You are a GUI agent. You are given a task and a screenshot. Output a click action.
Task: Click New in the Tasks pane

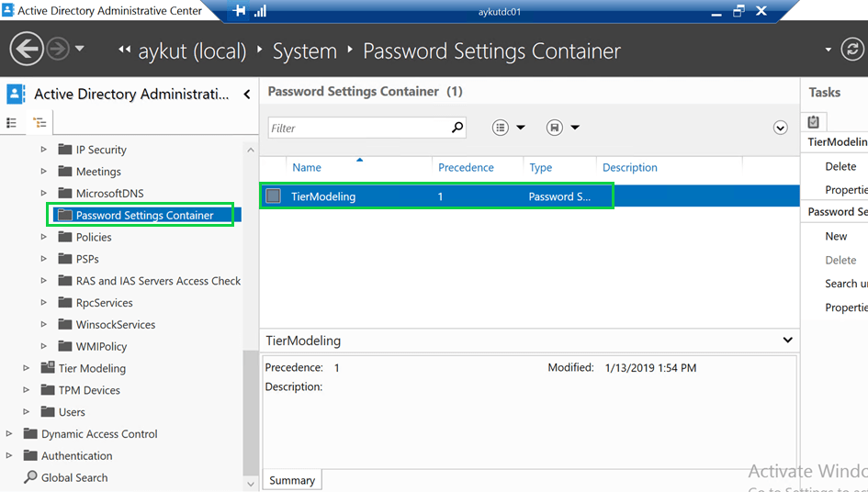pos(836,236)
